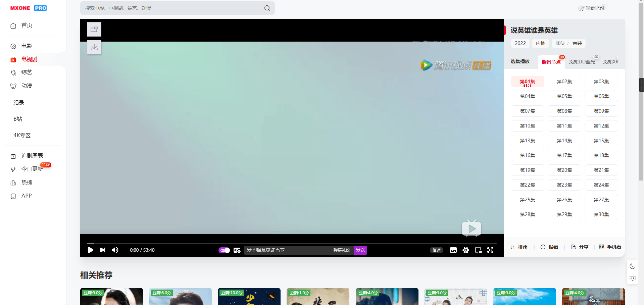This screenshot has width=644, height=305.
Task: Open picture-in-picture mode icon
Action: [478, 250]
